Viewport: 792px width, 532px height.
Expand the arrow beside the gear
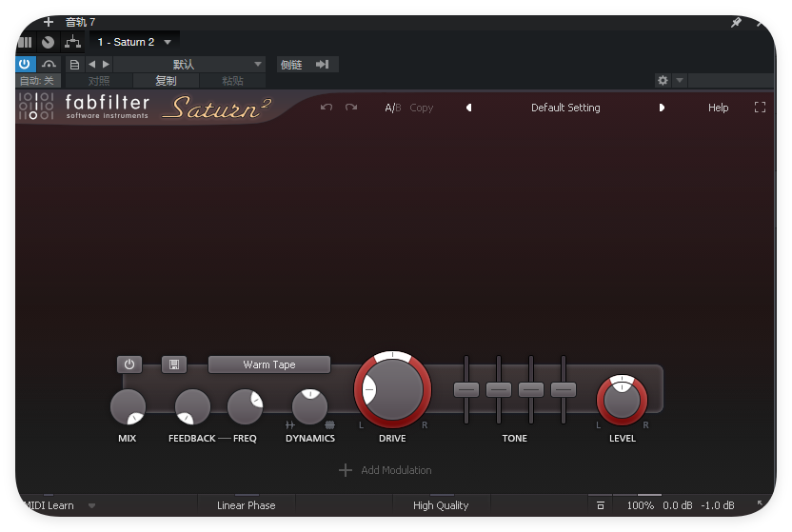tap(680, 80)
